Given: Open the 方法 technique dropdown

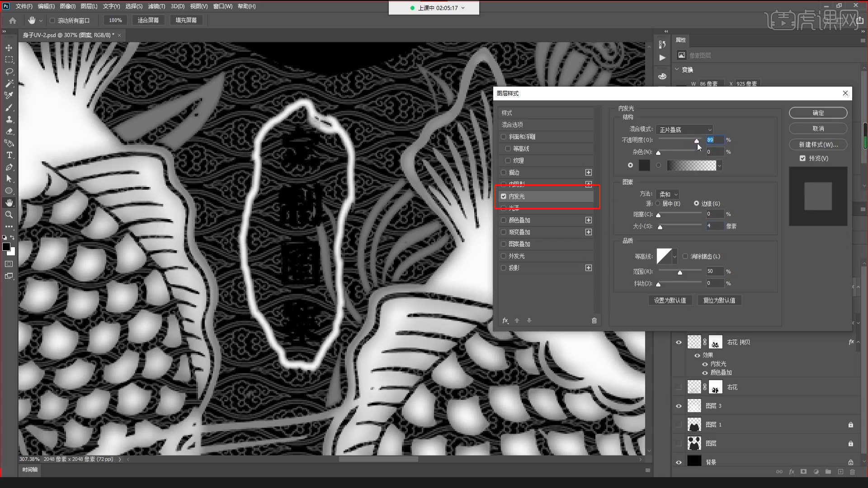Looking at the screenshot, I should coord(667,194).
